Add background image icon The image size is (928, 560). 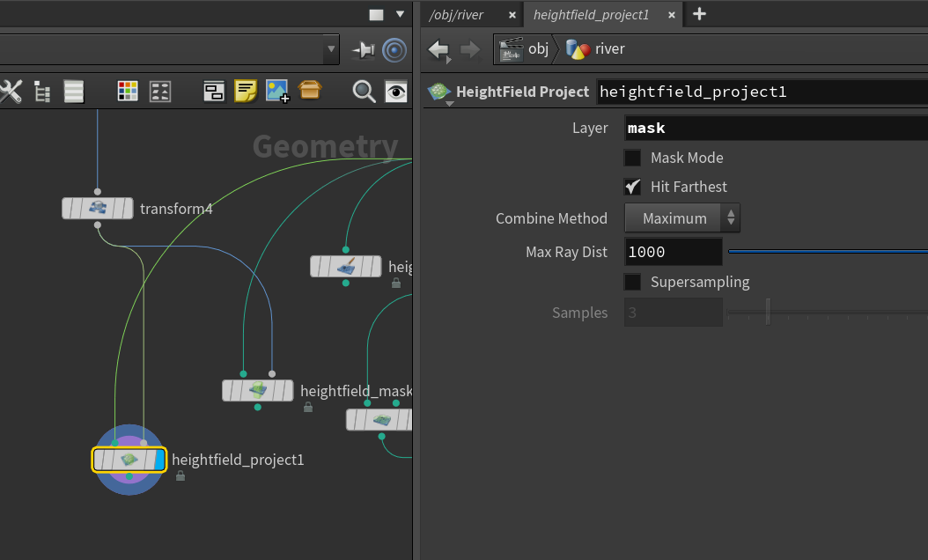pos(277,92)
